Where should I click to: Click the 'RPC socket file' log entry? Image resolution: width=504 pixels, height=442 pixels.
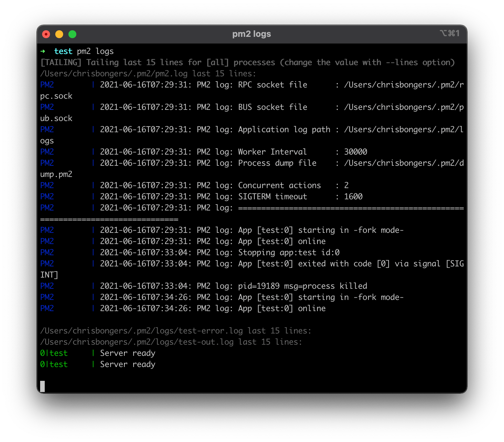[x=252, y=85]
